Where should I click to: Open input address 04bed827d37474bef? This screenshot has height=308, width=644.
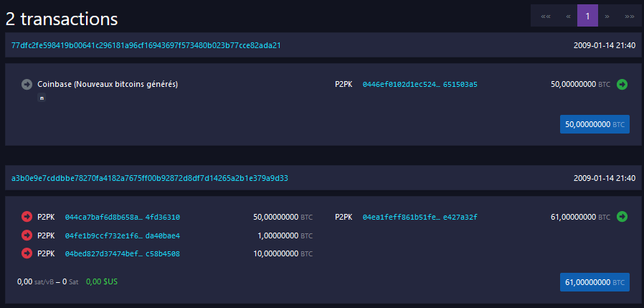123,253
